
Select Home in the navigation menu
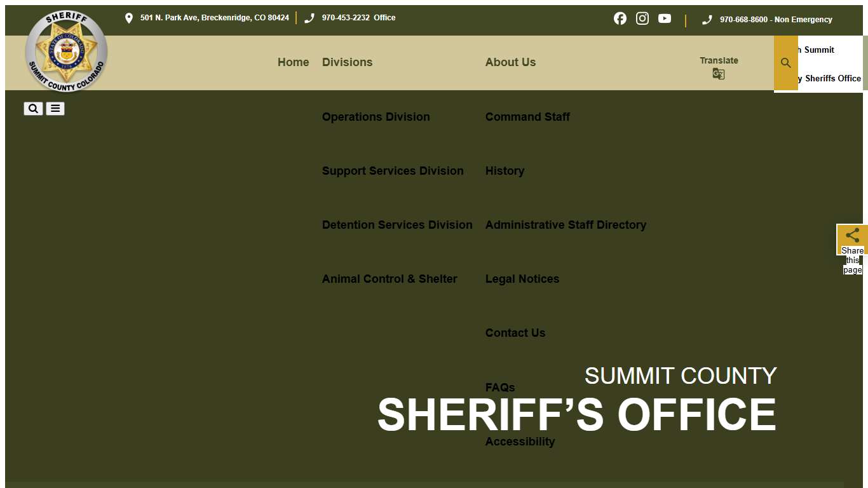click(x=293, y=62)
